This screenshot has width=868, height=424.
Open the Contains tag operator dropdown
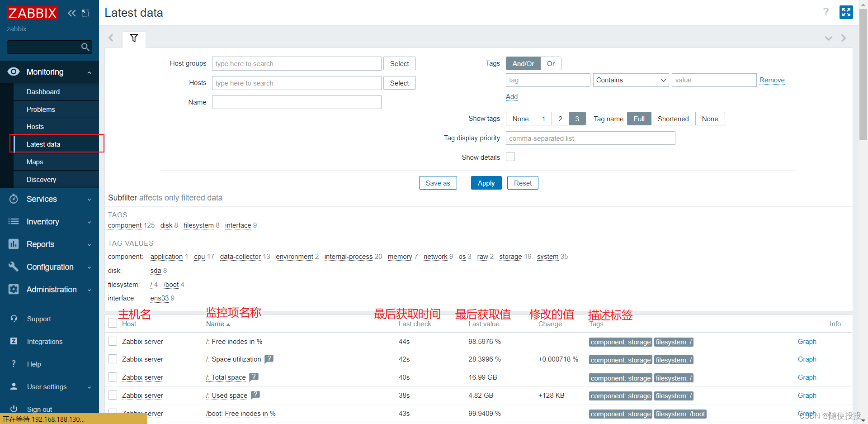tap(631, 80)
